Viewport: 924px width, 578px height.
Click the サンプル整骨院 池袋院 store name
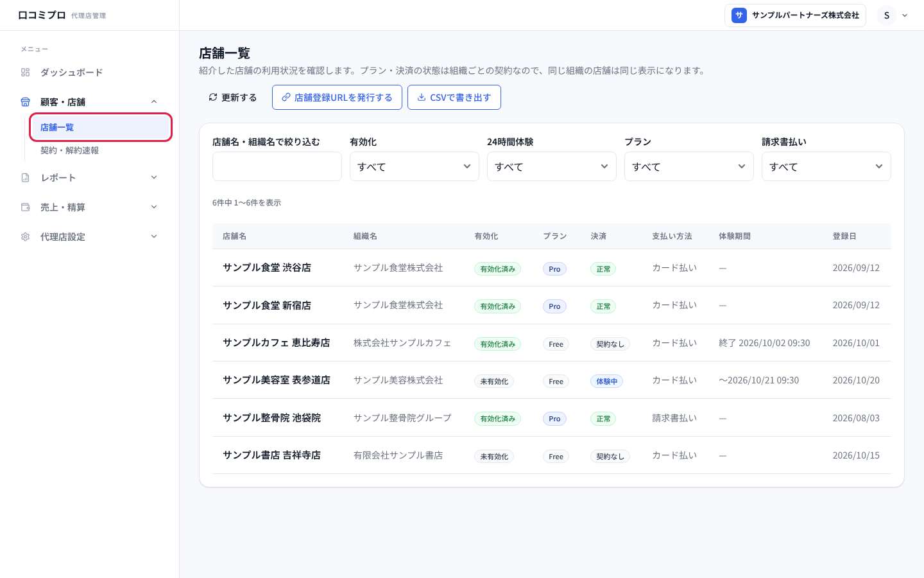click(x=271, y=418)
